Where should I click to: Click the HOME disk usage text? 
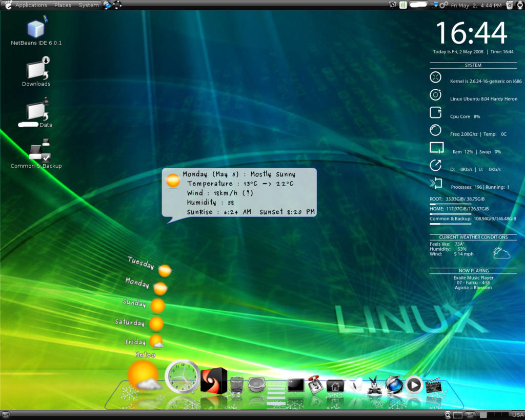tap(459, 209)
